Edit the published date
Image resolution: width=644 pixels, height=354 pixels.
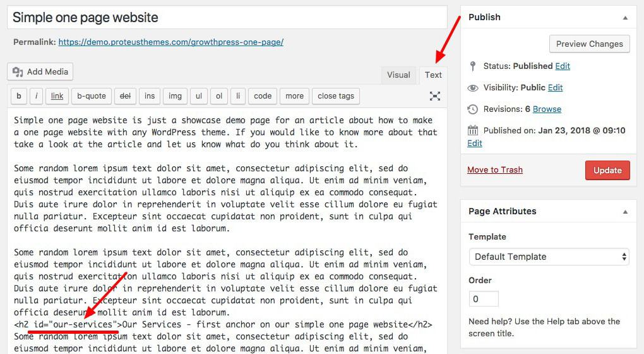[474, 143]
